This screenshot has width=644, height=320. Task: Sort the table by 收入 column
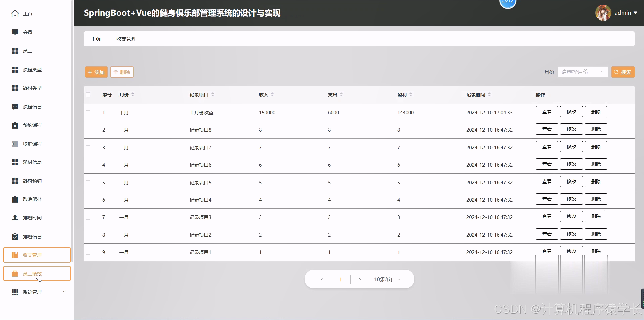[x=266, y=94]
